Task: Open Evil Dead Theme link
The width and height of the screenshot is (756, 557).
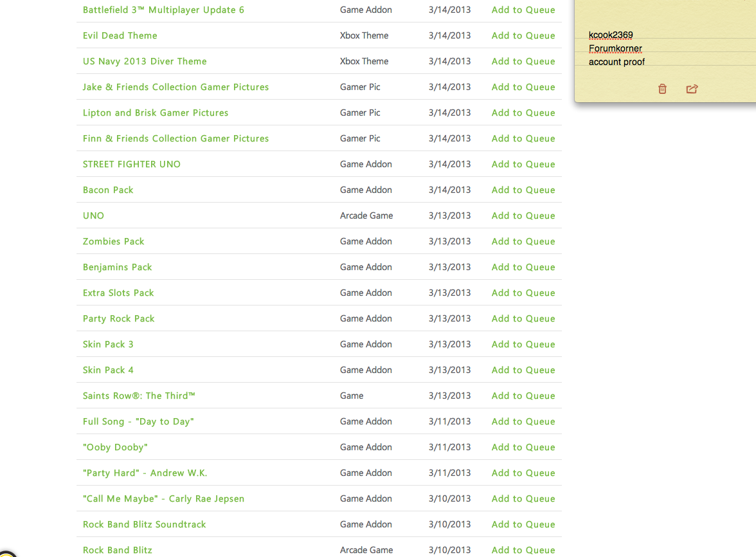Action: [x=120, y=35]
